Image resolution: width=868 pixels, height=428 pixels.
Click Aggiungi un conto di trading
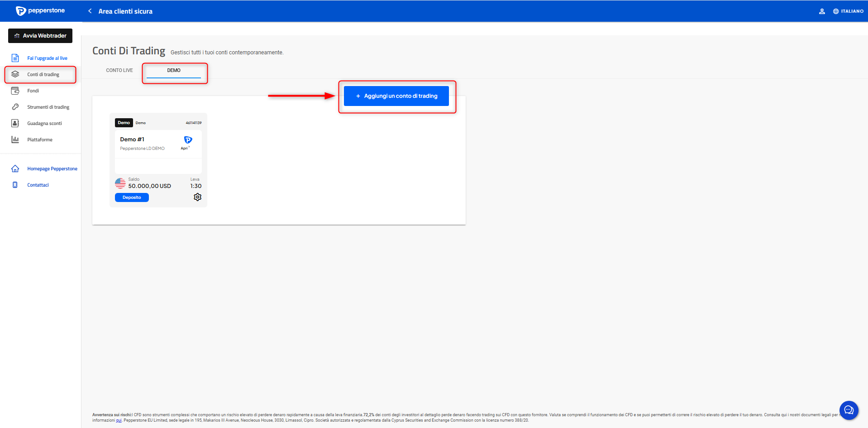(x=396, y=96)
